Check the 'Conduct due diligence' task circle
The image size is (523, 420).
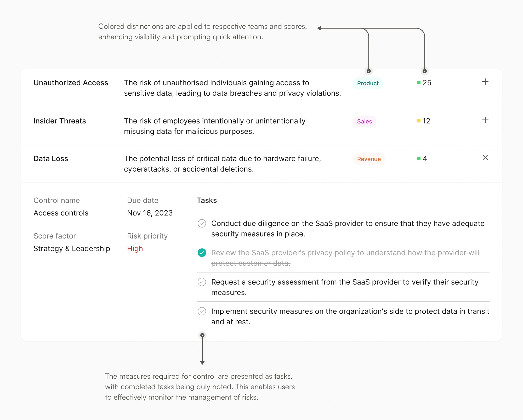click(202, 223)
